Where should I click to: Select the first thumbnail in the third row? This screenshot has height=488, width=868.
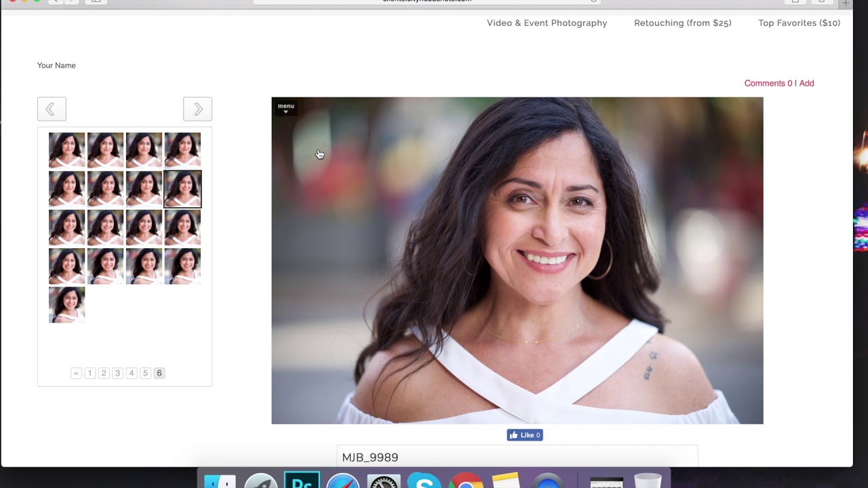(66, 227)
